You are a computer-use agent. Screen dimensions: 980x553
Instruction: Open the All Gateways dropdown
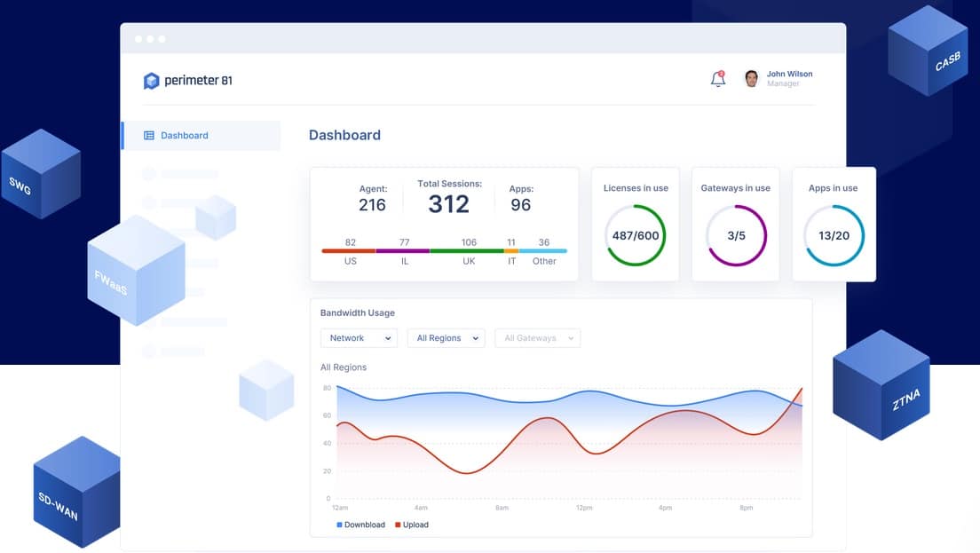tap(538, 338)
